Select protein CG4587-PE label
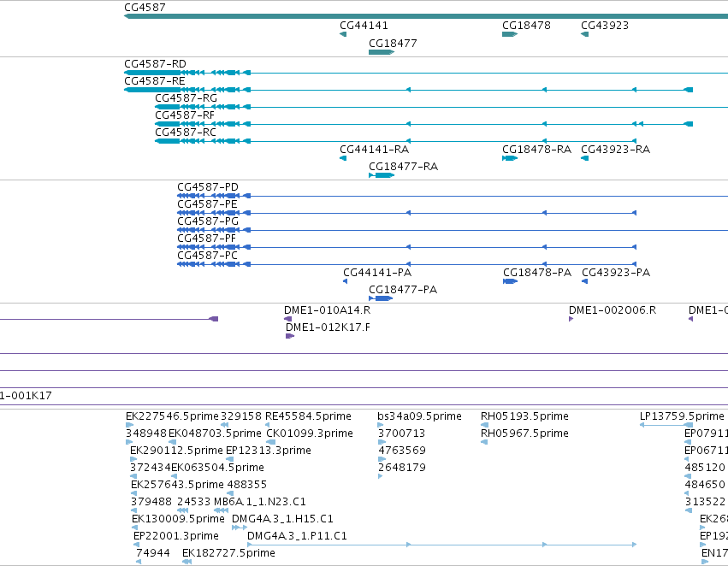This screenshot has height=566, width=728. tap(207, 204)
